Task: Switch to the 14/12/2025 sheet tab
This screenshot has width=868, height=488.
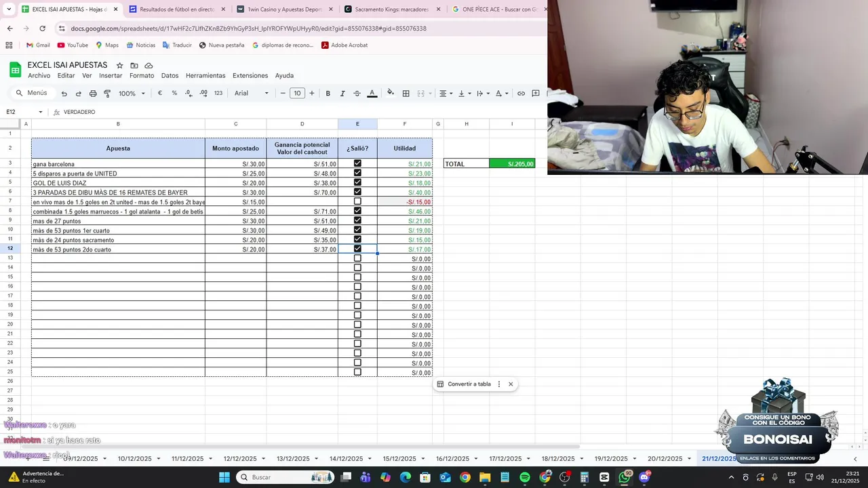Action: (346, 459)
